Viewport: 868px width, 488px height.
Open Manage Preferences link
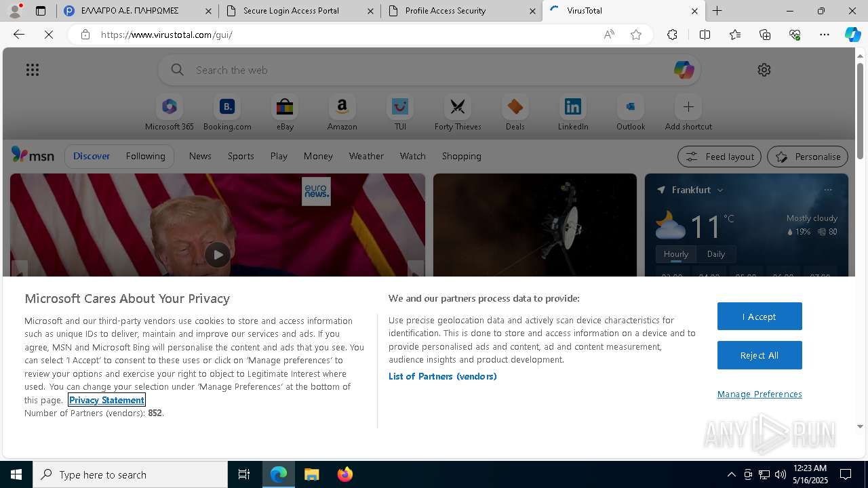click(x=759, y=394)
